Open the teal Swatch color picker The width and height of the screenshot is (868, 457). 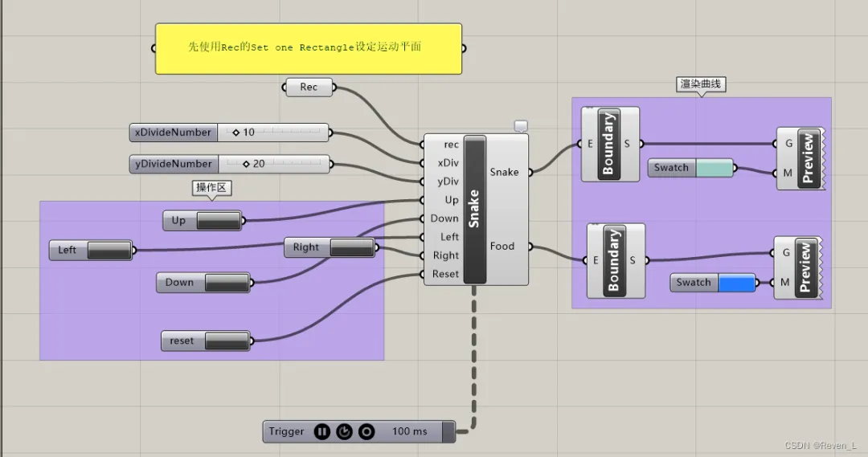click(714, 168)
